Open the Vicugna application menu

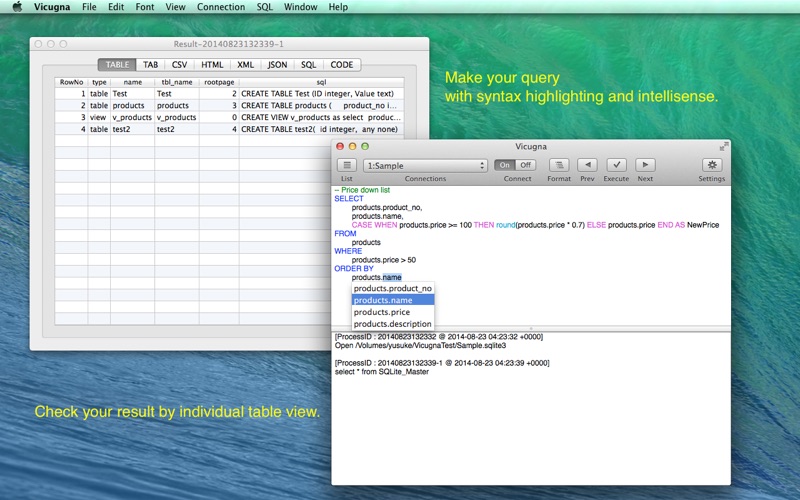[x=52, y=7]
